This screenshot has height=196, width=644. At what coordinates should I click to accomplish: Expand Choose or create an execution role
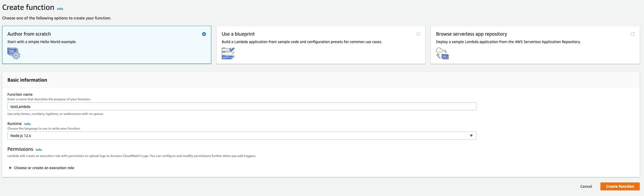click(41, 168)
